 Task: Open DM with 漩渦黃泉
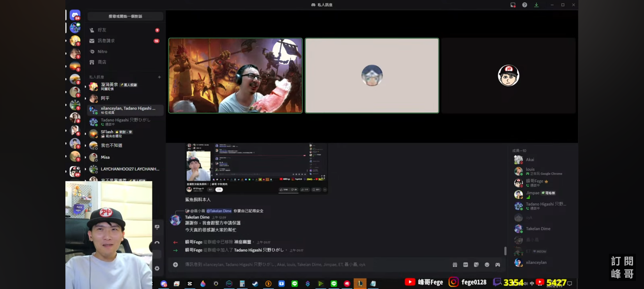pos(125,86)
